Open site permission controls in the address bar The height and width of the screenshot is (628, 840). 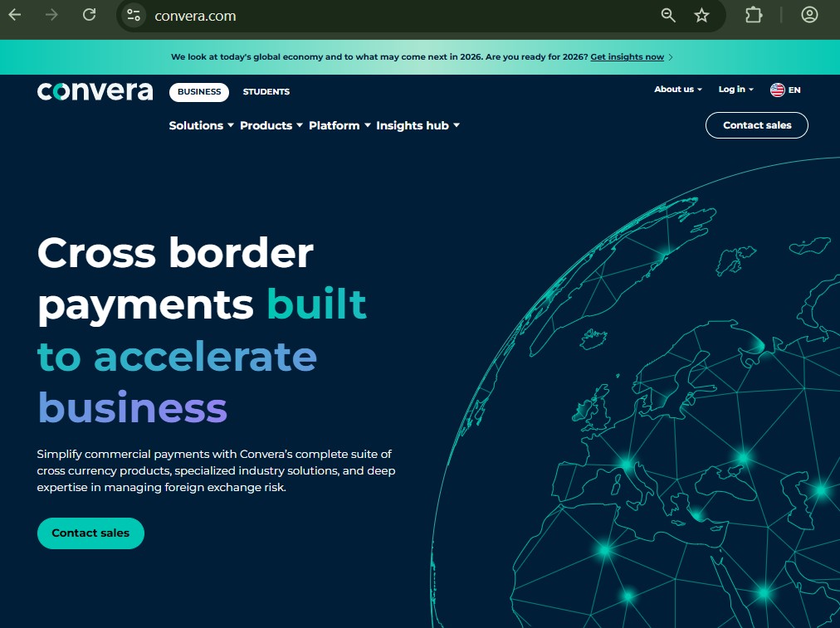(133, 15)
